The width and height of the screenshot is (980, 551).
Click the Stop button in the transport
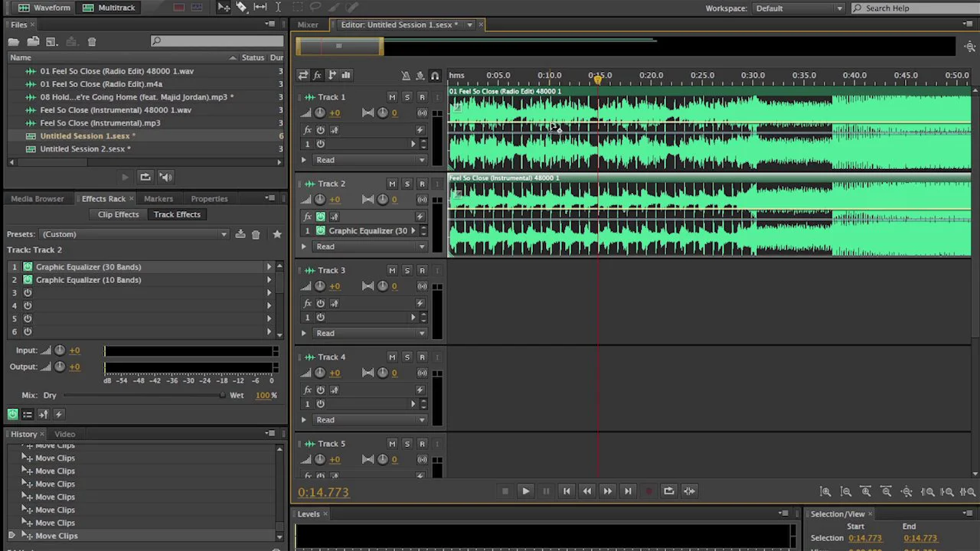(505, 491)
